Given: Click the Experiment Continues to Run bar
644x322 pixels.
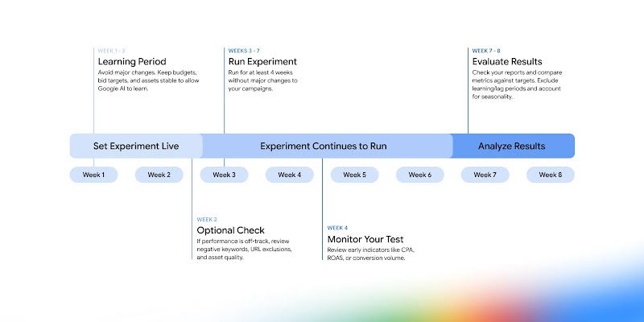Looking at the screenshot, I should 327,146.
